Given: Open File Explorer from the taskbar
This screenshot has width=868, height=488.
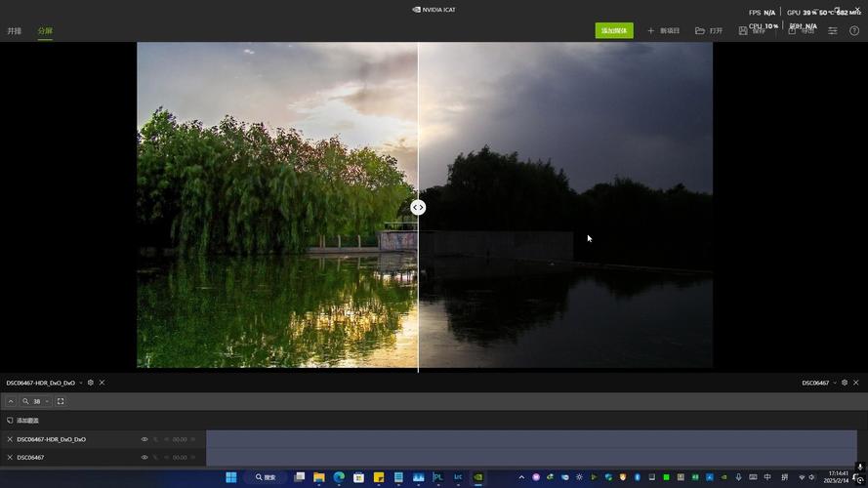Looking at the screenshot, I should pyautogui.click(x=318, y=477).
